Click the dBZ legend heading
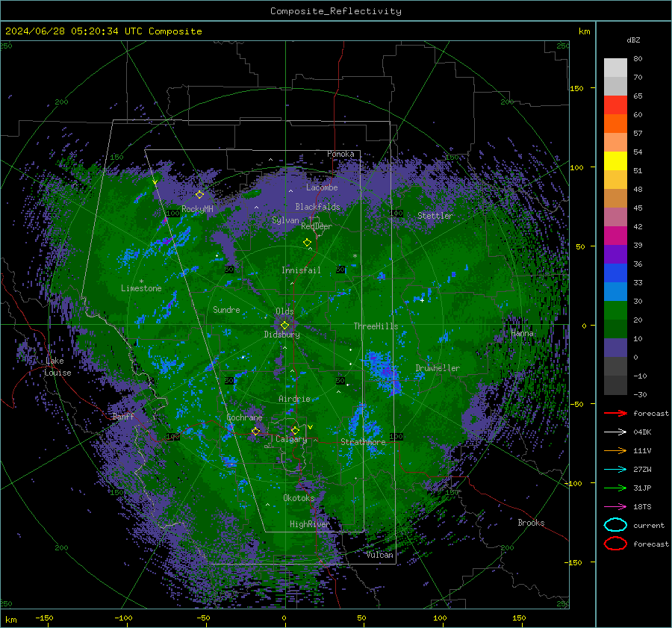The width and height of the screenshot is (672, 628). [x=633, y=40]
